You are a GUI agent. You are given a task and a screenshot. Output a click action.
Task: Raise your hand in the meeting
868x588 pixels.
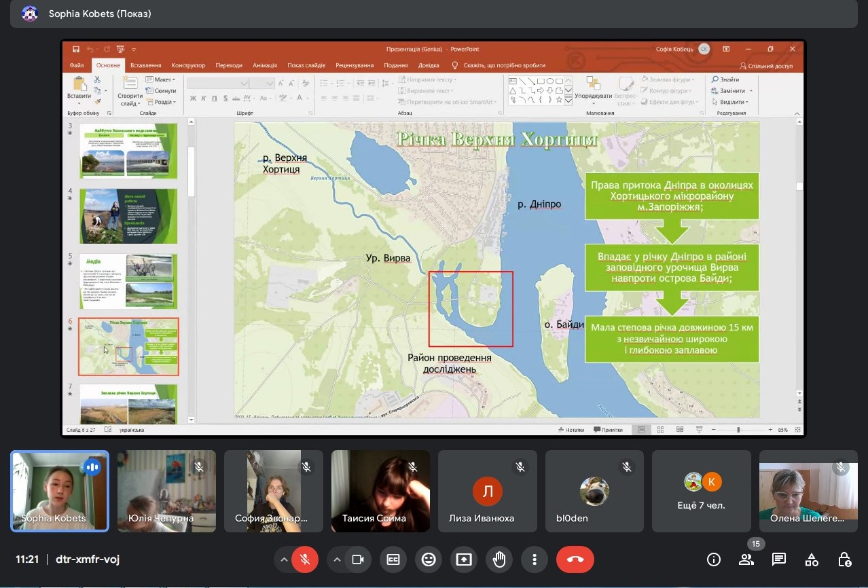click(x=499, y=559)
